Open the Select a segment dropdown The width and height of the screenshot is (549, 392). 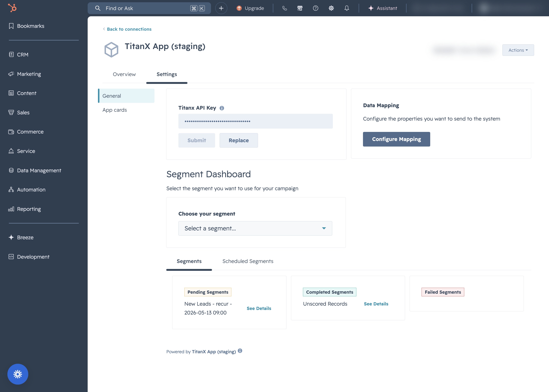coord(255,228)
